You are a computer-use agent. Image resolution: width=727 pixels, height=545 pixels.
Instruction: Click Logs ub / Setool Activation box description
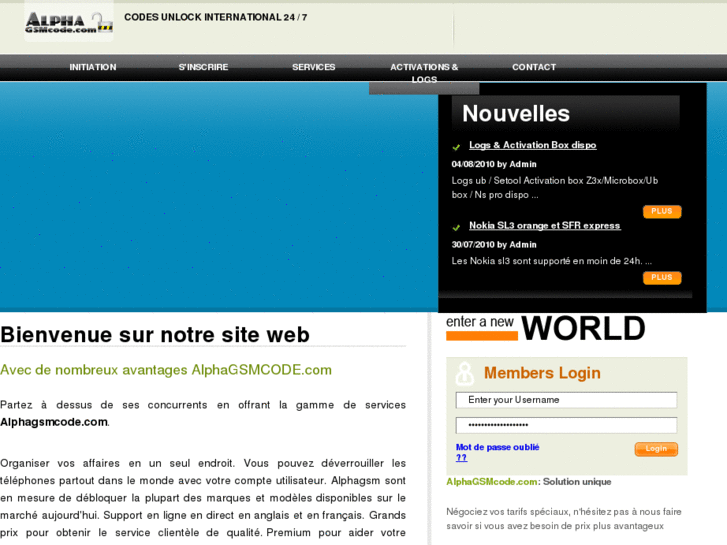tap(555, 188)
